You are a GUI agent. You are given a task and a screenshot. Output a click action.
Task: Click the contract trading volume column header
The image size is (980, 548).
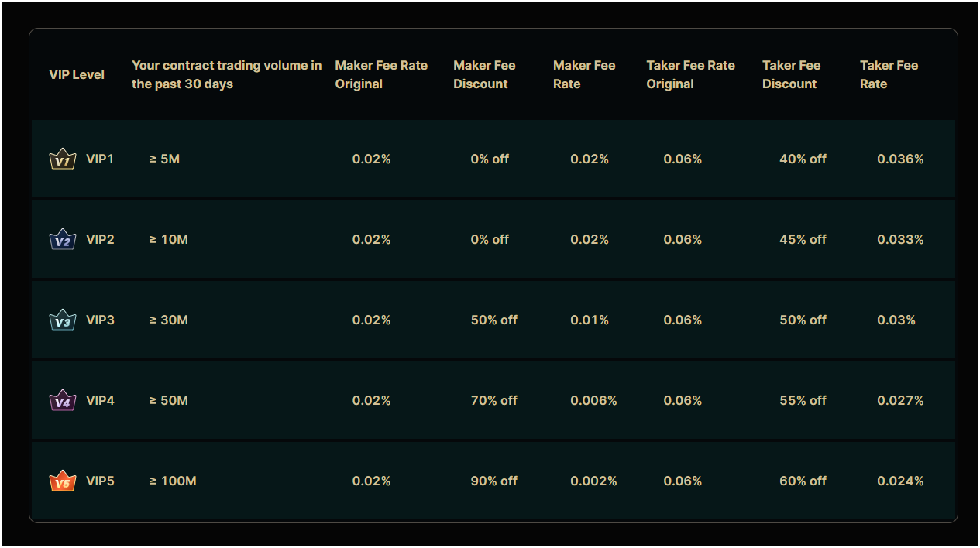(227, 74)
